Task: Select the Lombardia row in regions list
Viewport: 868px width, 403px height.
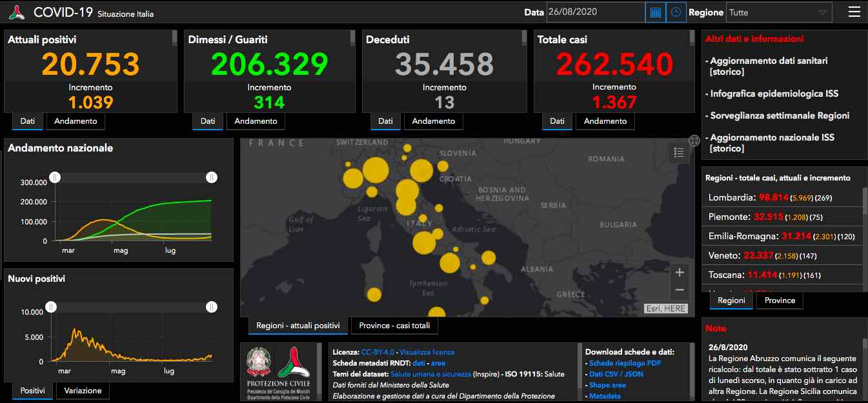Action: point(782,197)
